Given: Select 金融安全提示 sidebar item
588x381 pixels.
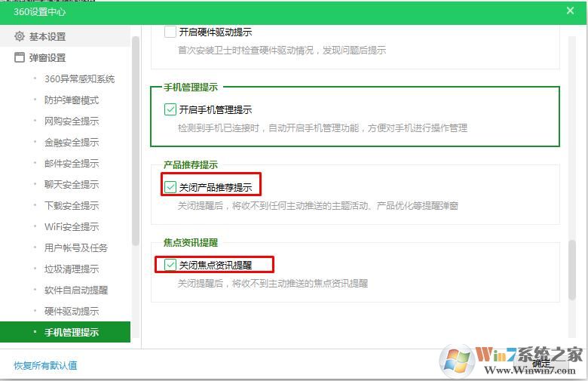Looking at the screenshot, I should [x=72, y=143].
